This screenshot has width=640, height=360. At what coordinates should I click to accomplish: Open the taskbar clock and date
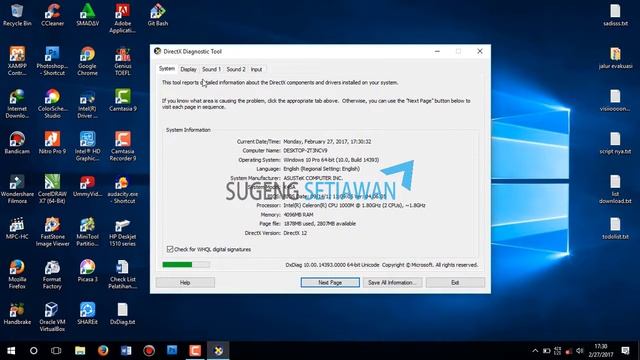point(601,351)
